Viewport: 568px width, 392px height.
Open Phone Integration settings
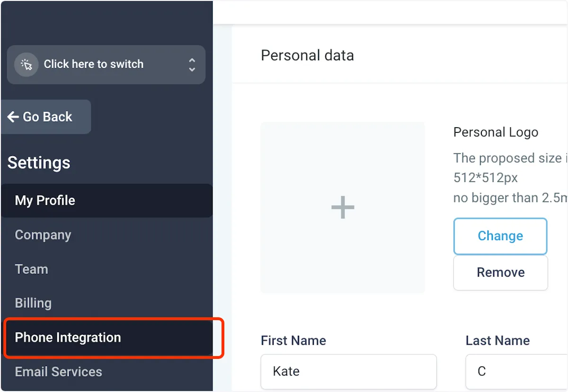(x=68, y=338)
